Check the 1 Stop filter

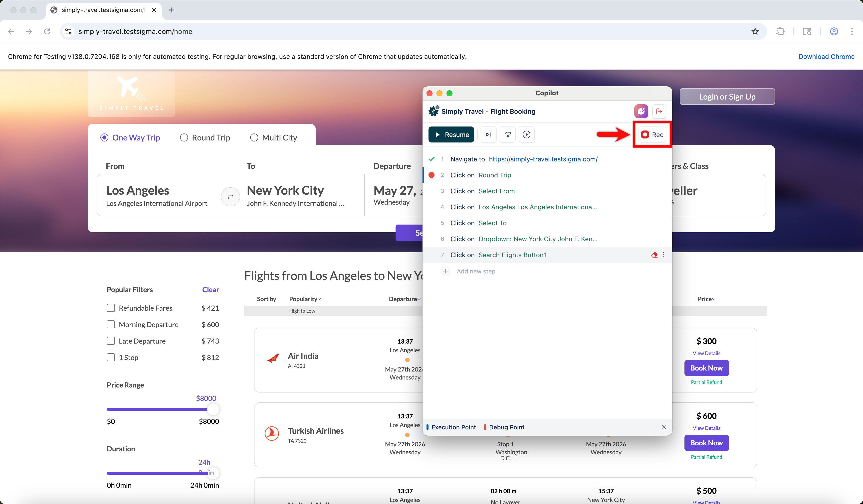tap(111, 357)
